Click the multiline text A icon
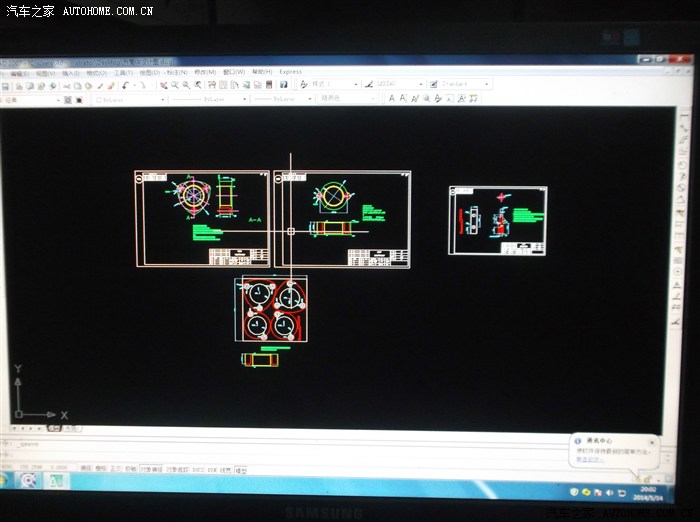The image size is (700, 522). (392, 98)
